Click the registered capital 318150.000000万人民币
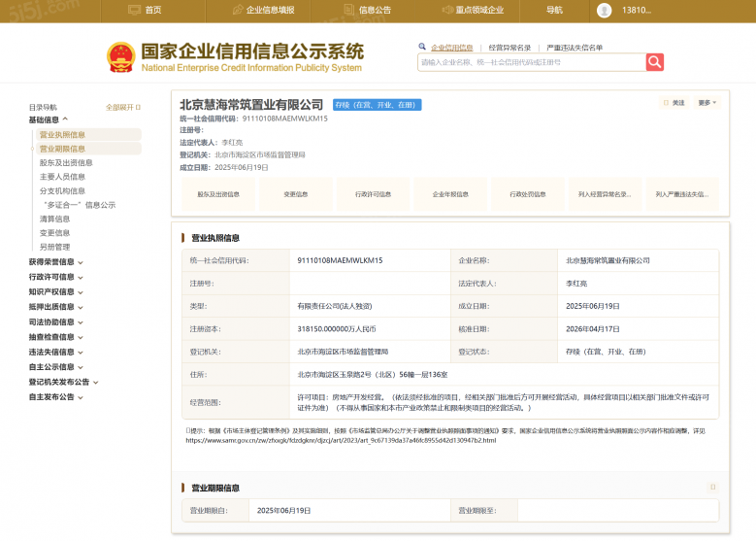The width and height of the screenshot is (756, 541). pos(337,329)
